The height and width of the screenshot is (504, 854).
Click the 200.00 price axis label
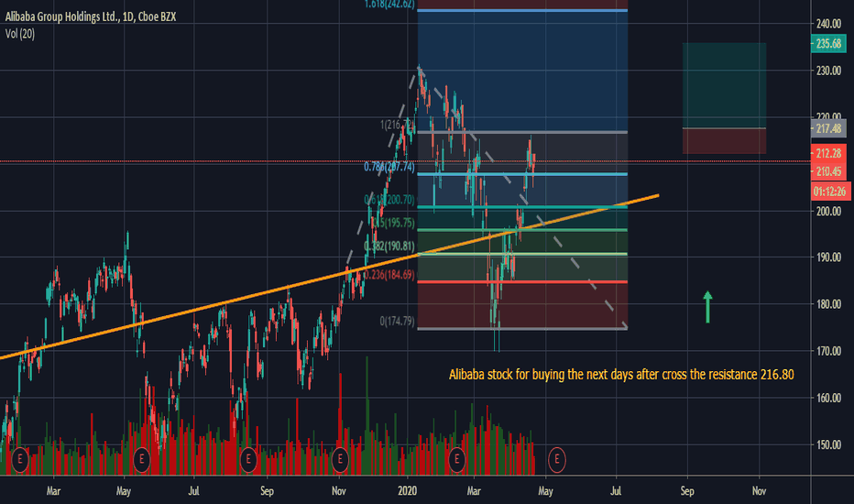828,211
